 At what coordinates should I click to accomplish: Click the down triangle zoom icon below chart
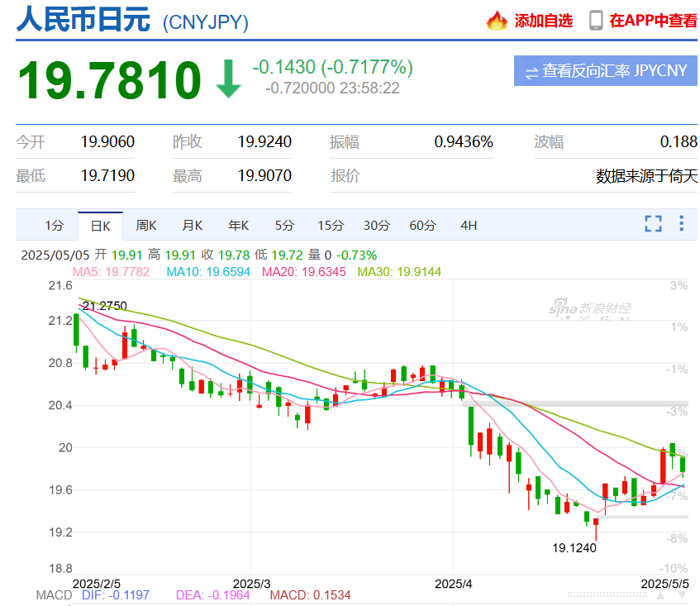682,595
